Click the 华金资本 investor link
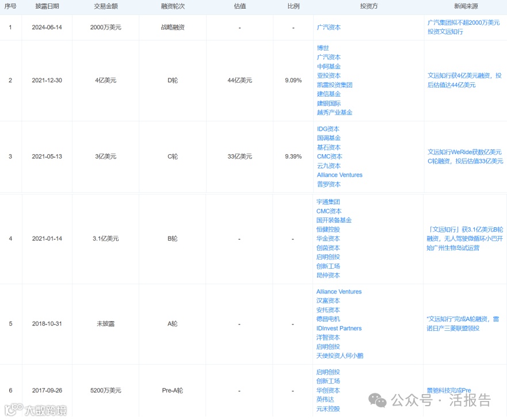This screenshot has height=420, width=507. click(328, 239)
